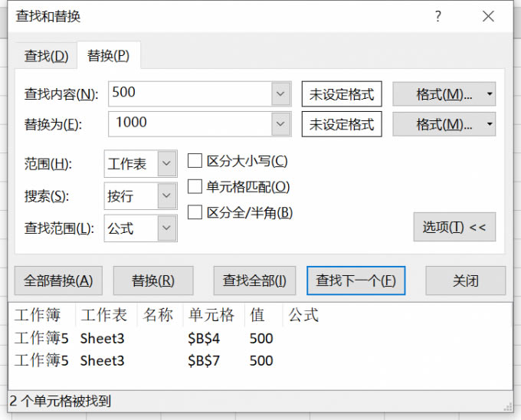Close the Find and Replace dialog with X
Viewport: 521px width, 420px height.
pyautogui.click(x=488, y=16)
